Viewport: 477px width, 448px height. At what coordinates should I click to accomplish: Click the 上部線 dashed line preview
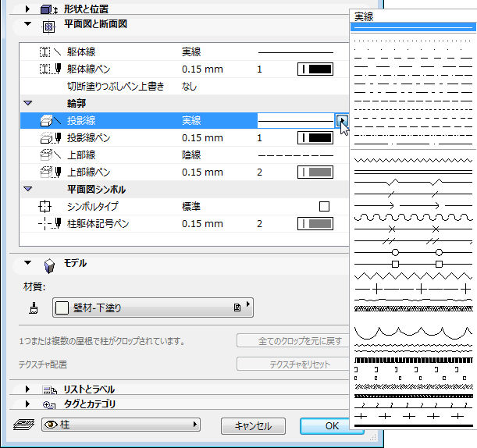296,155
